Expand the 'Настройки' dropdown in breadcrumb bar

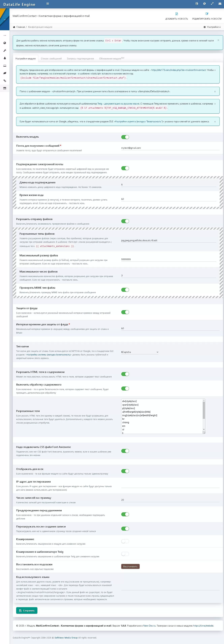(x=212, y=27)
